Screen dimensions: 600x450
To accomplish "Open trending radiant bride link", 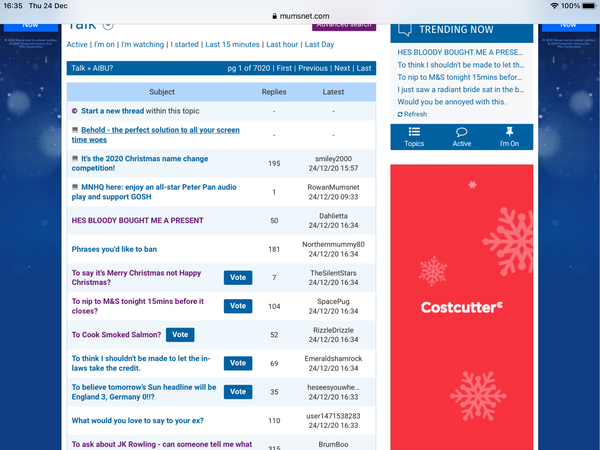I will [x=460, y=89].
